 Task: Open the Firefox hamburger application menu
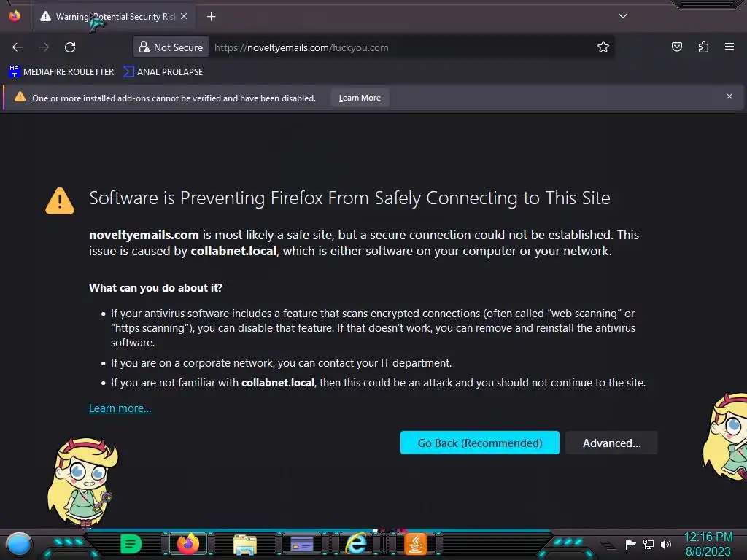click(729, 47)
